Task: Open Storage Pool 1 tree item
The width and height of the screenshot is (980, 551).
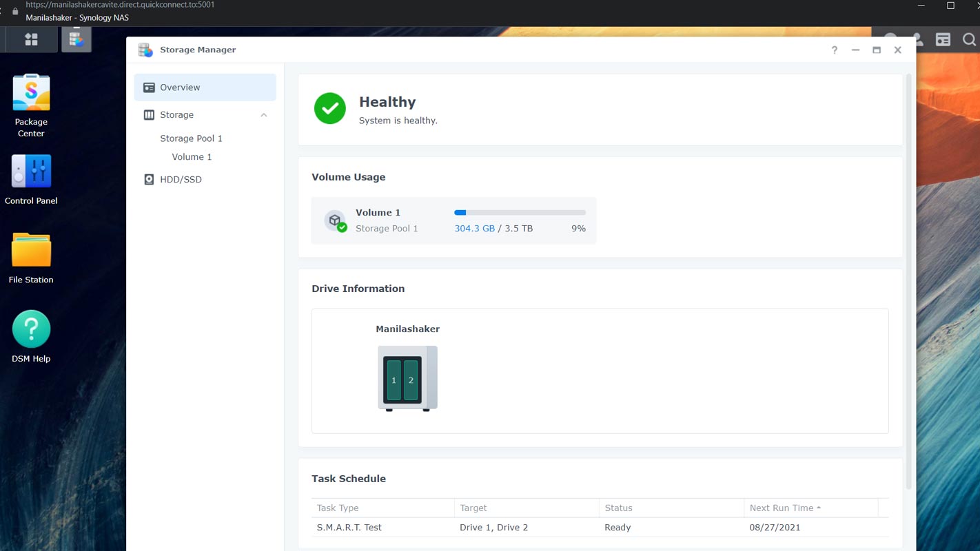Action: tap(191, 138)
